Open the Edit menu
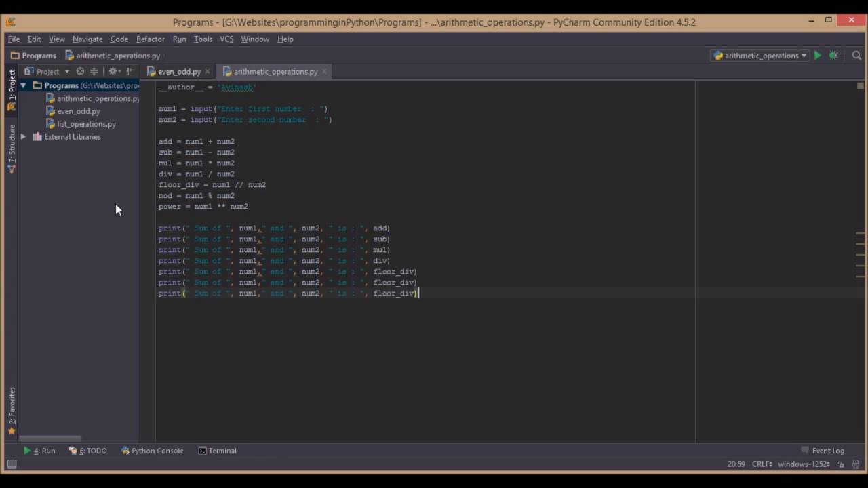 (34, 39)
